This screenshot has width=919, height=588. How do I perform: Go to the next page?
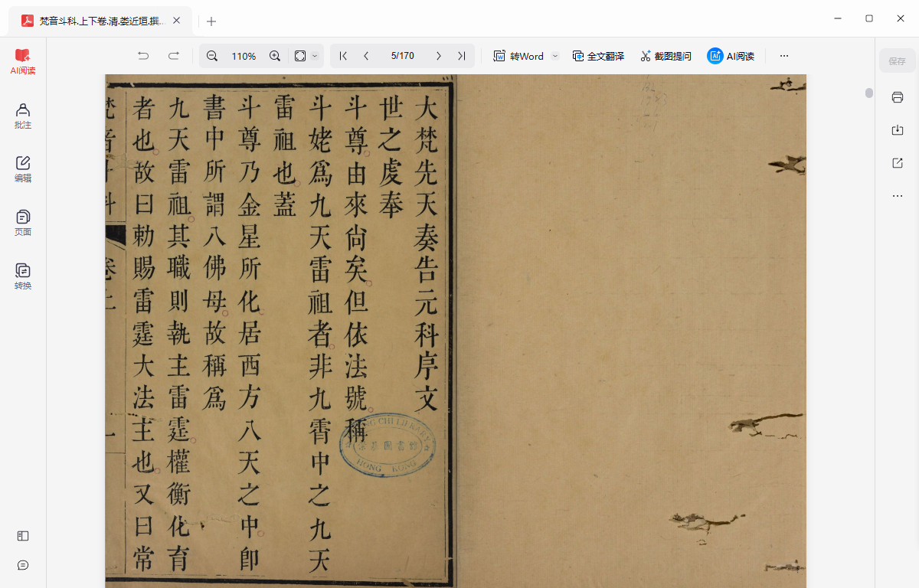coord(438,56)
